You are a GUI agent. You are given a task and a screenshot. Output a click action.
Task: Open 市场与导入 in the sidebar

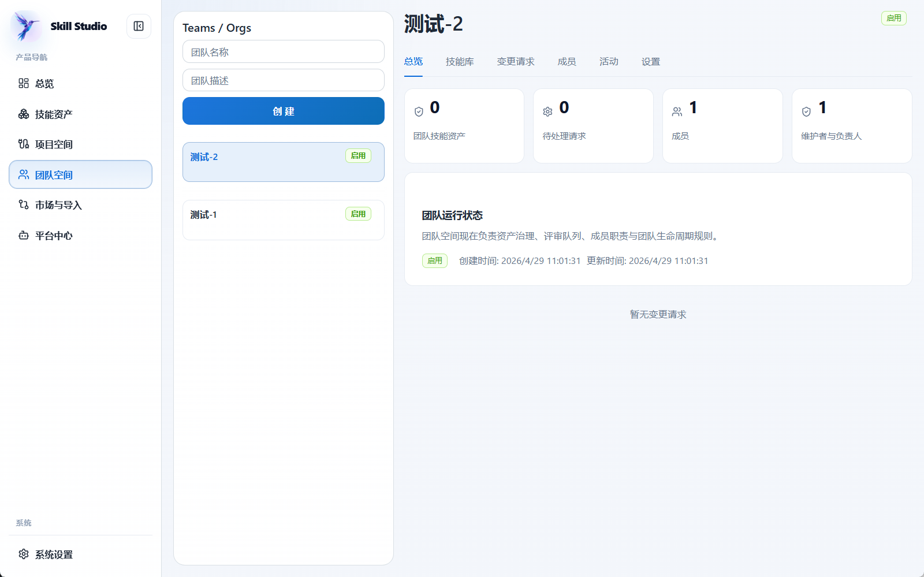point(80,204)
